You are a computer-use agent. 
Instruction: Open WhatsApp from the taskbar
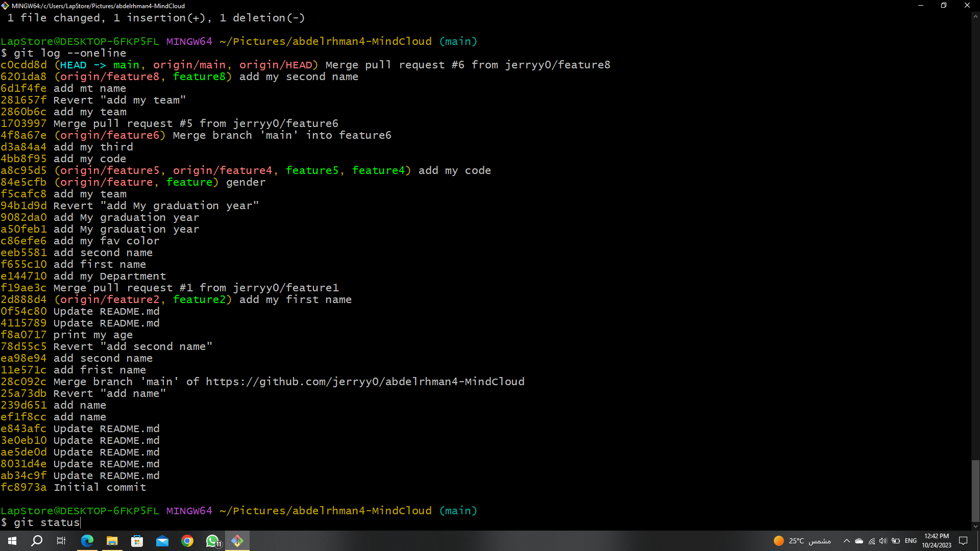click(x=213, y=540)
